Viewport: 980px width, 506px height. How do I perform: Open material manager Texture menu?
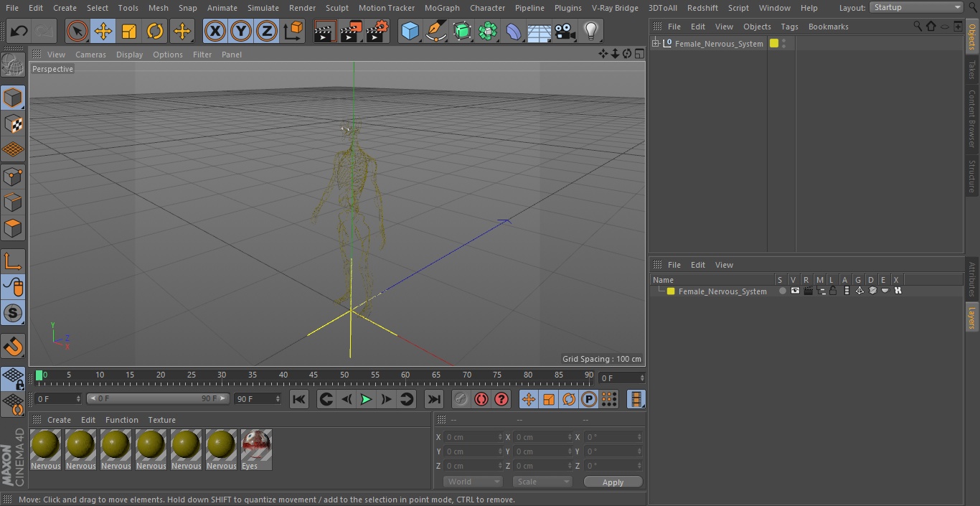click(x=161, y=420)
